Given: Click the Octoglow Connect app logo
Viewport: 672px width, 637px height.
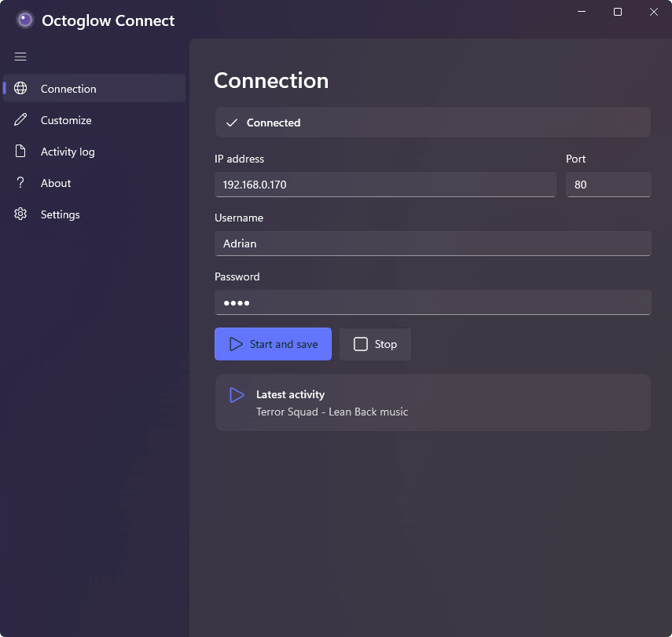Looking at the screenshot, I should (25, 20).
